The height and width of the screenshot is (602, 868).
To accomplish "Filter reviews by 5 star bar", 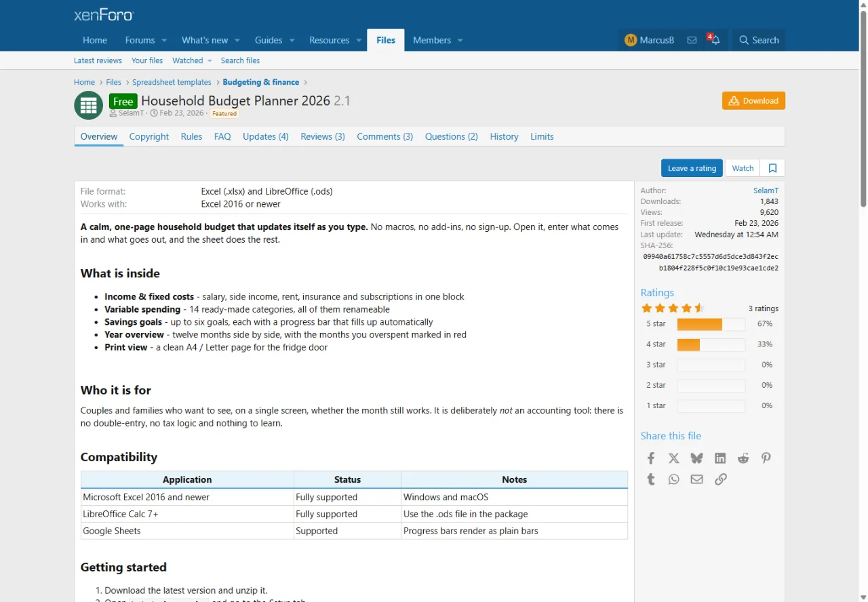I will (x=711, y=324).
